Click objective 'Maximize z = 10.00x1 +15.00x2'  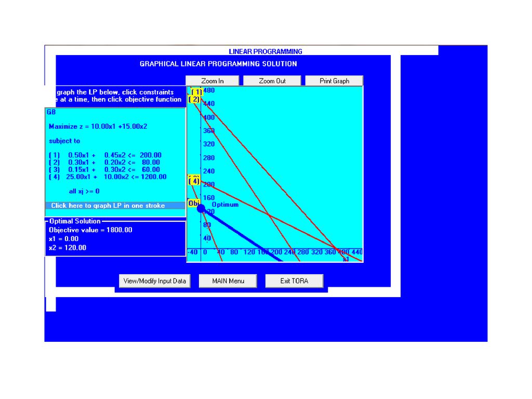tap(98, 127)
